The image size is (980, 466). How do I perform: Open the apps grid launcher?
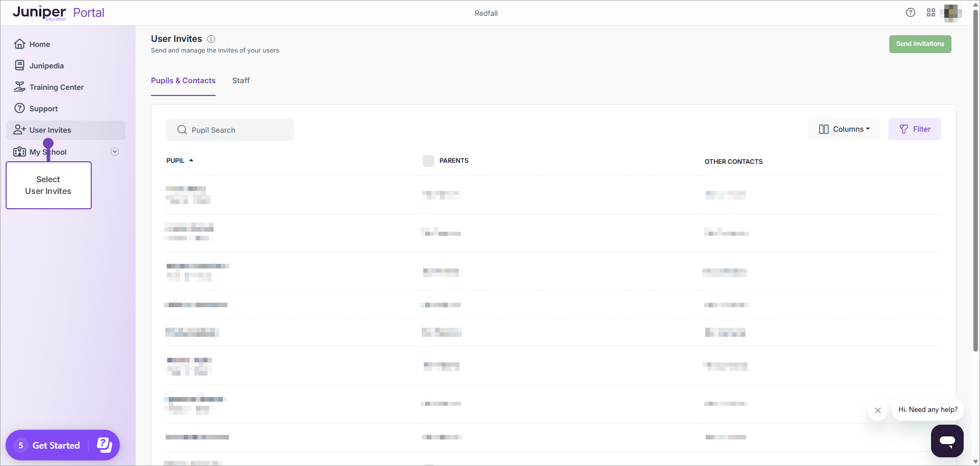coord(931,12)
